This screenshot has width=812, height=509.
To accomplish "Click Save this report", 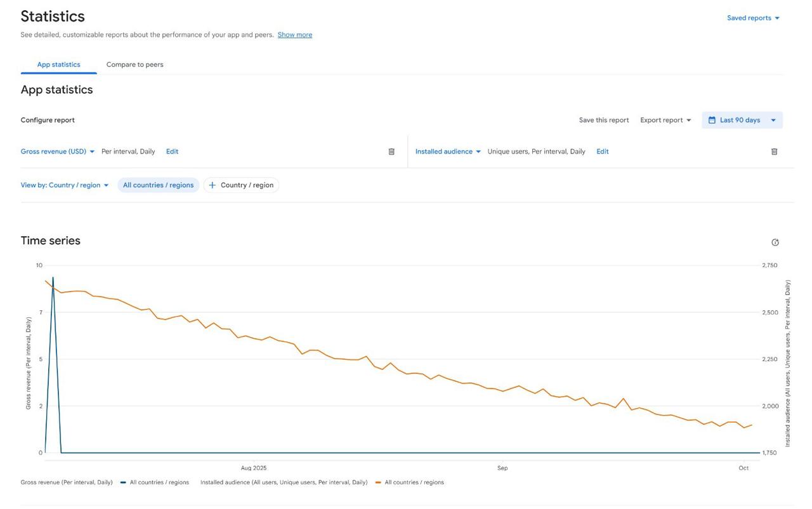I will tap(603, 120).
